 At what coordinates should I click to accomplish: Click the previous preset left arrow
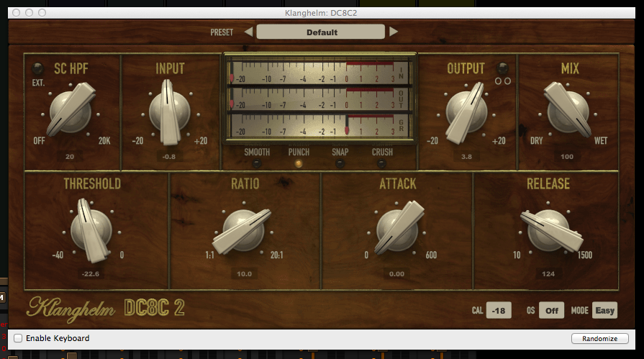(x=248, y=32)
